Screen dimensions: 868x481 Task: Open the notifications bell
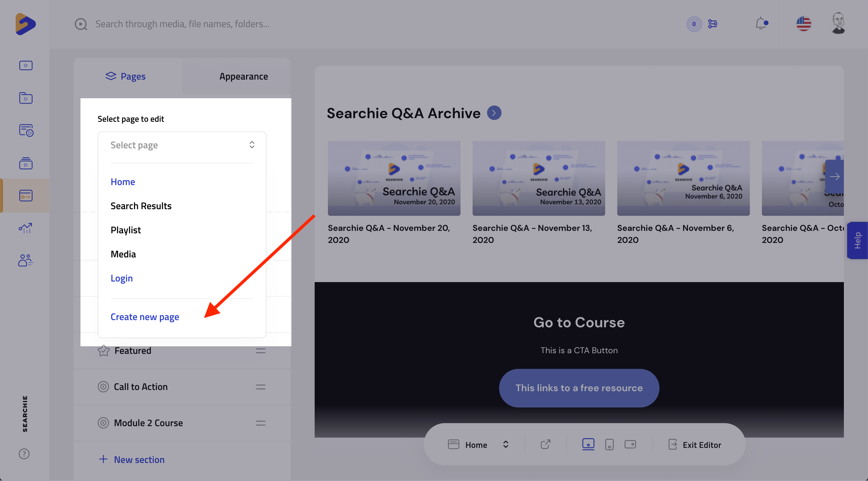click(x=761, y=24)
